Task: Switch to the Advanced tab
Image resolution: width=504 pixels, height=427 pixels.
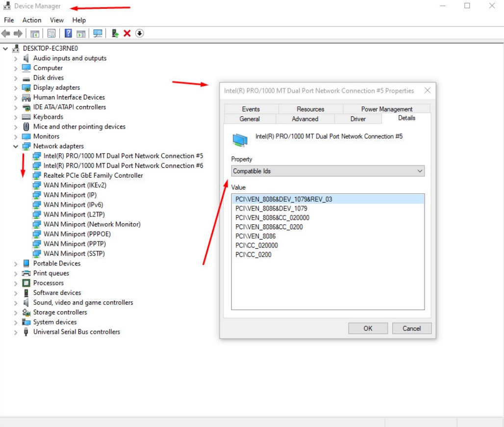Action: (305, 119)
